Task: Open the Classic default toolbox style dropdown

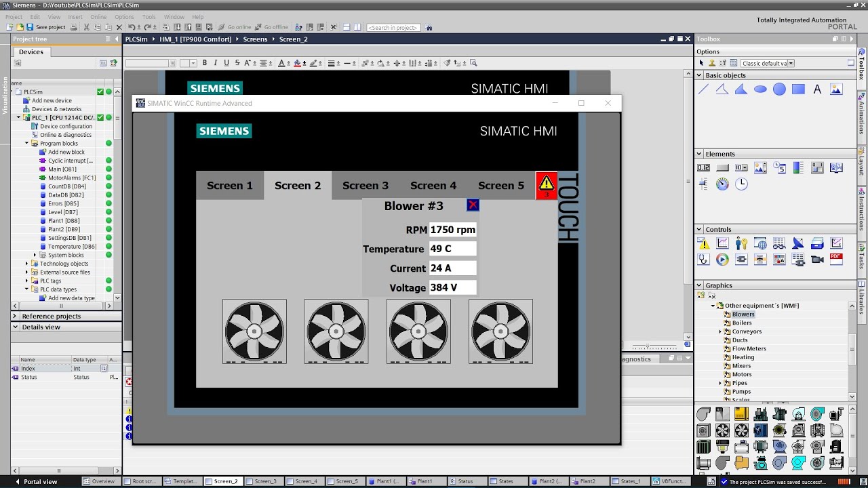Action: coord(791,63)
